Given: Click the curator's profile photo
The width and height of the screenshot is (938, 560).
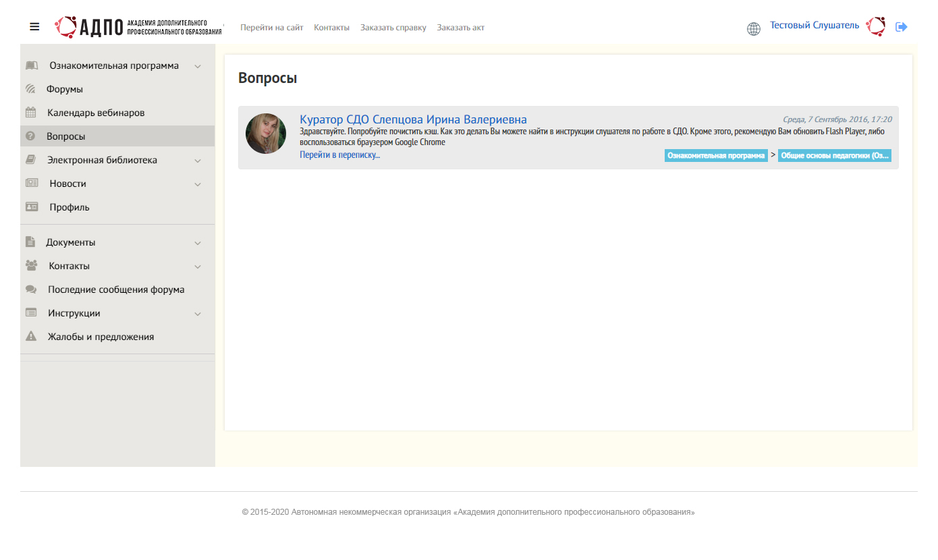Looking at the screenshot, I should click(266, 134).
